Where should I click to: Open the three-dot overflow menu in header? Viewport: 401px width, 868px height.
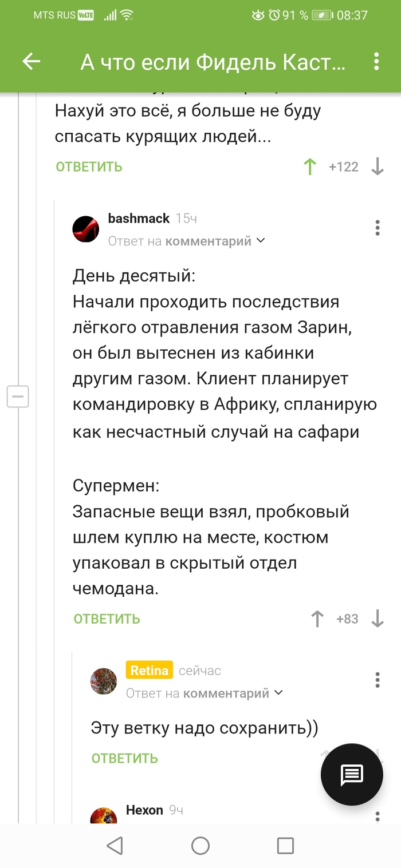(376, 62)
